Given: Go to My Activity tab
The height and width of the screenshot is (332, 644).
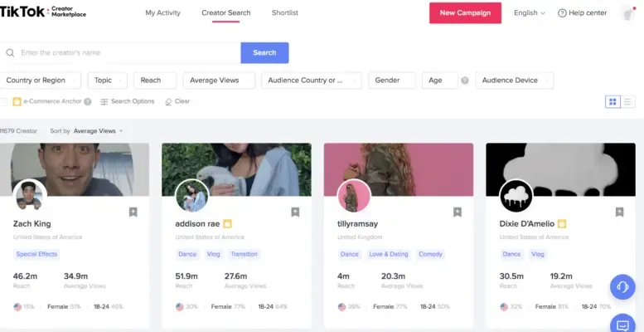Looking at the screenshot, I should pyautogui.click(x=162, y=13).
